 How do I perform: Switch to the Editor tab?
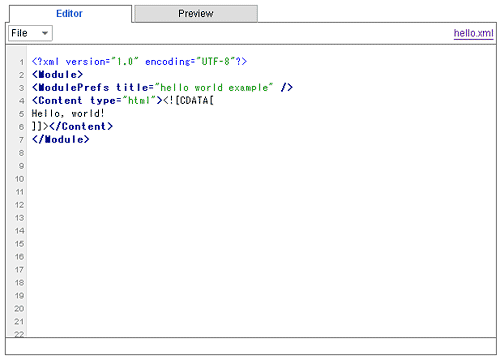(70, 14)
